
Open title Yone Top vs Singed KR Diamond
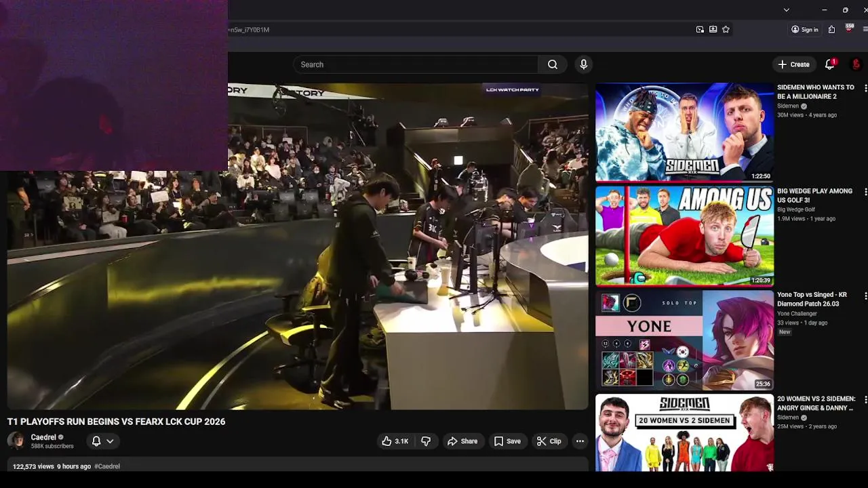[x=812, y=299]
